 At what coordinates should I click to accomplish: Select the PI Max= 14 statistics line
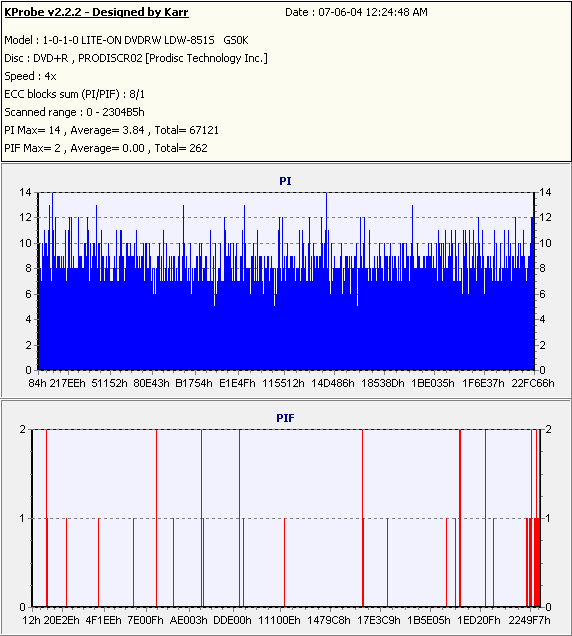click(112, 130)
